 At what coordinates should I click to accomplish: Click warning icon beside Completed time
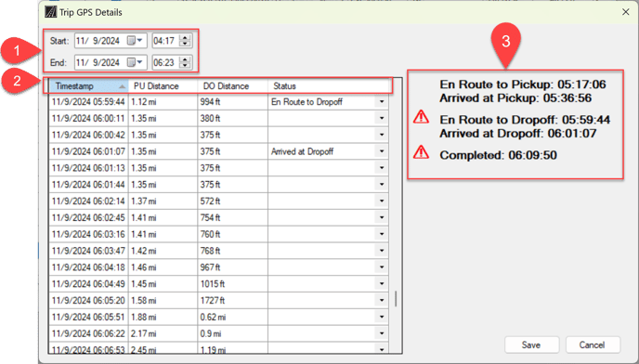[421, 152]
